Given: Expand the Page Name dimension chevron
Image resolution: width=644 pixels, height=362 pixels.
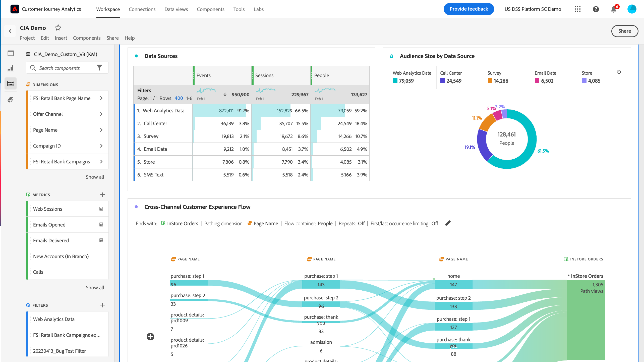Looking at the screenshot, I should coord(101,130).
